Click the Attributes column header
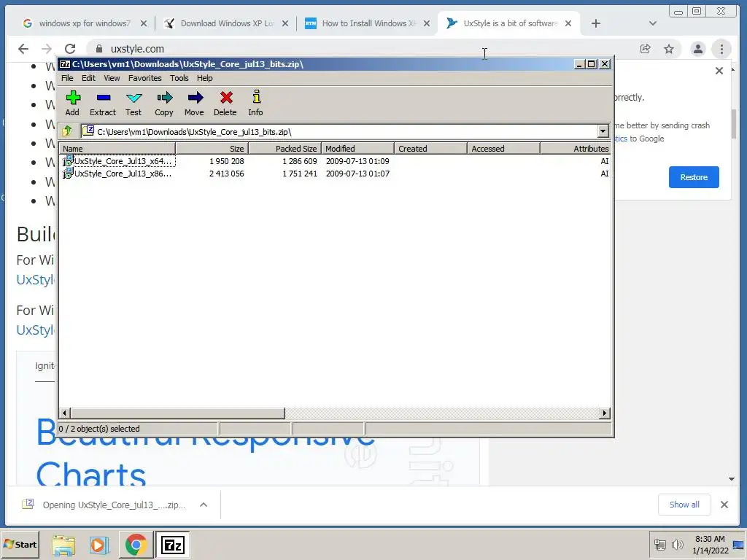The image size is (747, 560). pyautogui.click(x=576, y=149)
